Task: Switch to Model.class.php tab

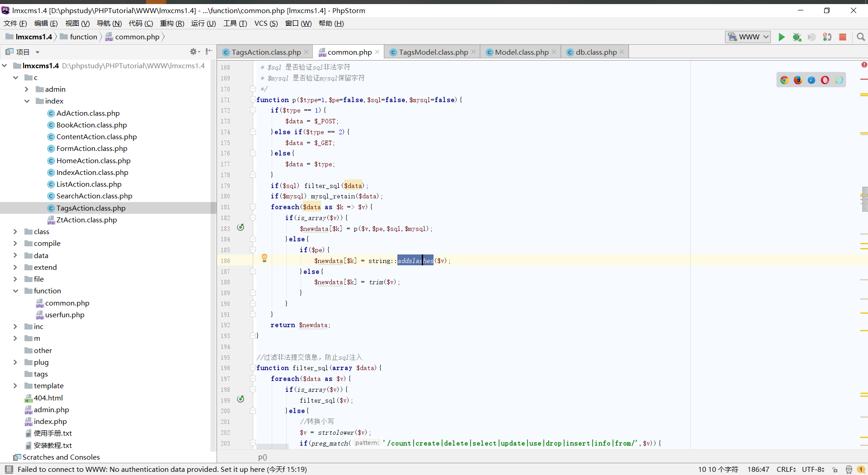Action: 521,52
